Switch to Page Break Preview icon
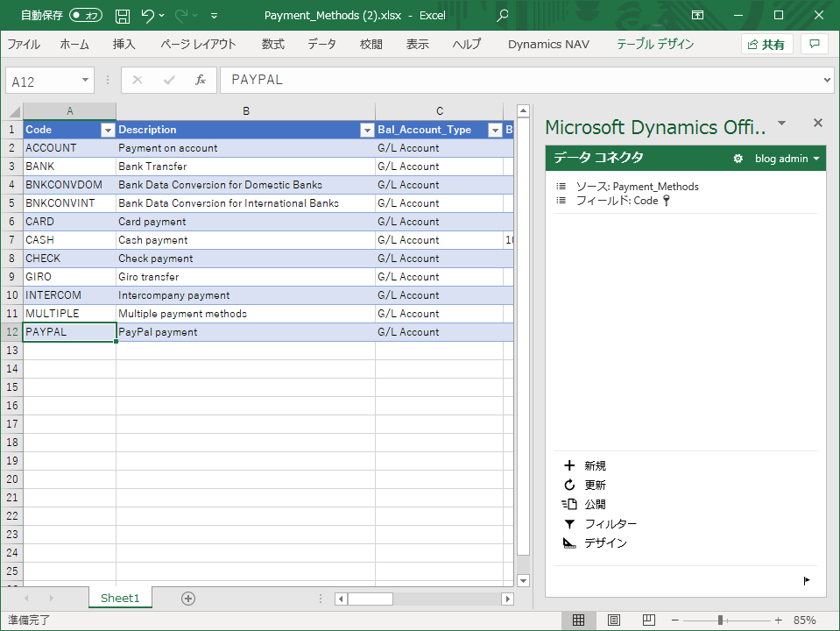The width and height of the screenshot is (840, 631). (x=649, y=620)
